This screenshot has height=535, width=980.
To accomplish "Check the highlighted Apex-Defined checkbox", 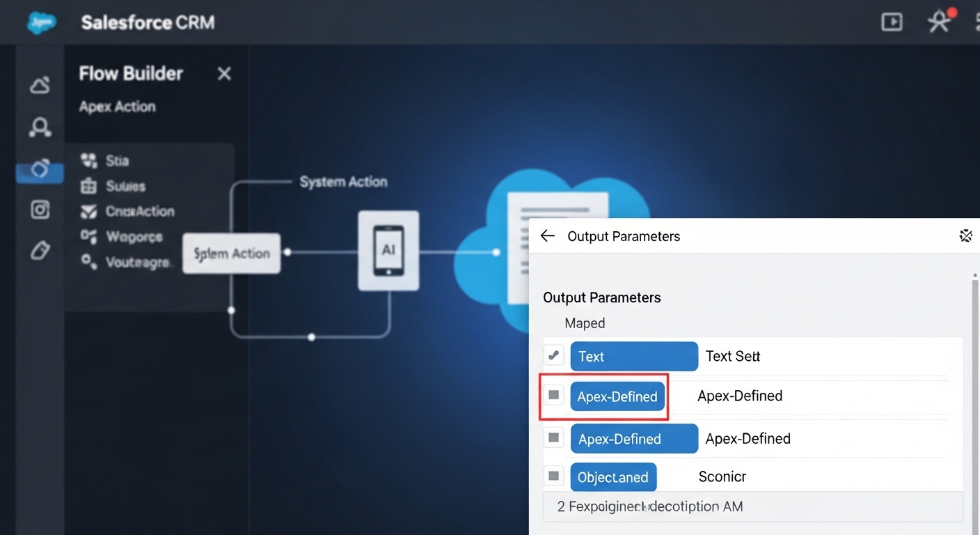I will 553,394.
